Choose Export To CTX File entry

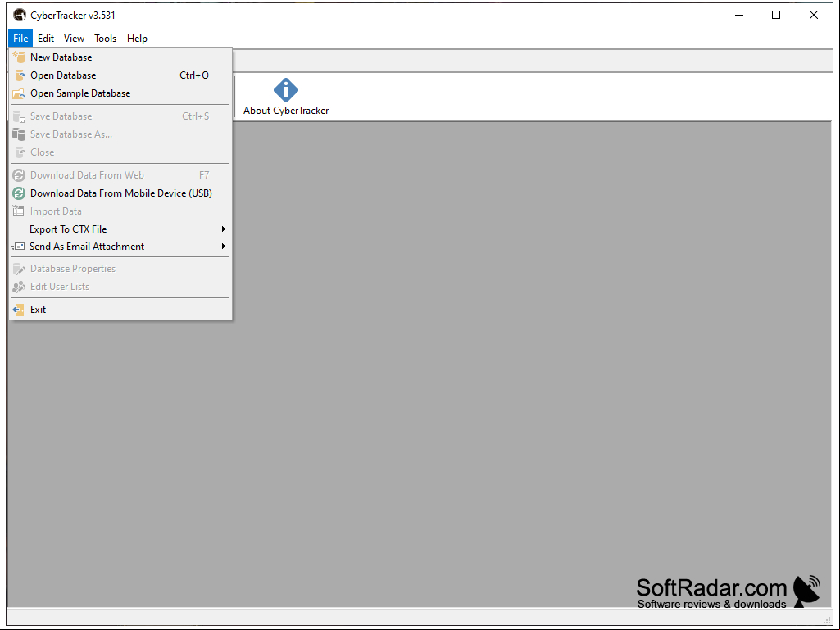pyautogui.click(x=120, y=229)
